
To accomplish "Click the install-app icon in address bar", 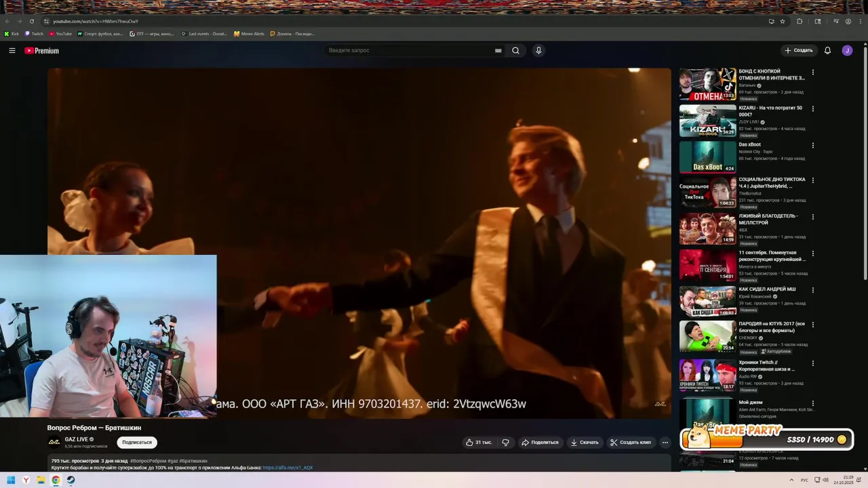I will point(771,21).
